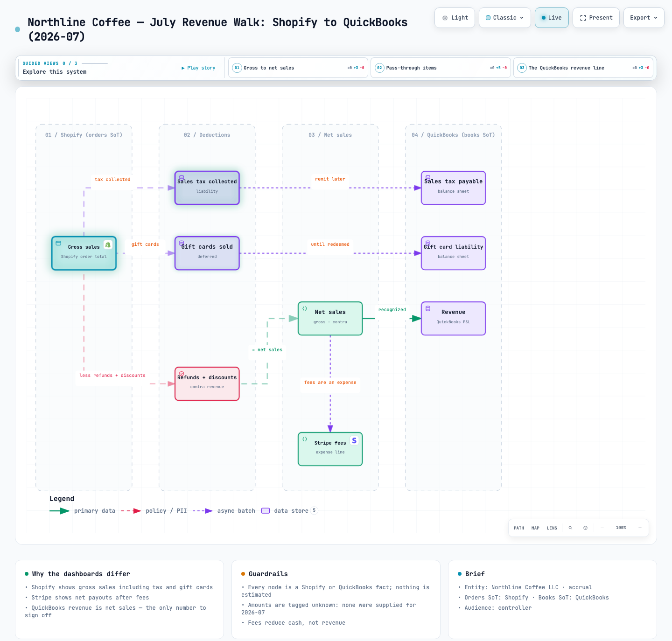Click code icon on Stripe fees node
Screen dimensions: 672x641
point(305,439)
